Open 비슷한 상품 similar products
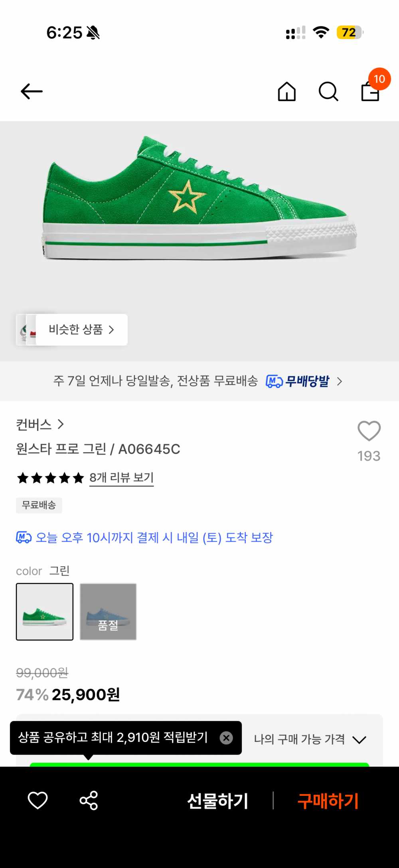The height and width of the screenshot is (868, 399). (81, 330)
